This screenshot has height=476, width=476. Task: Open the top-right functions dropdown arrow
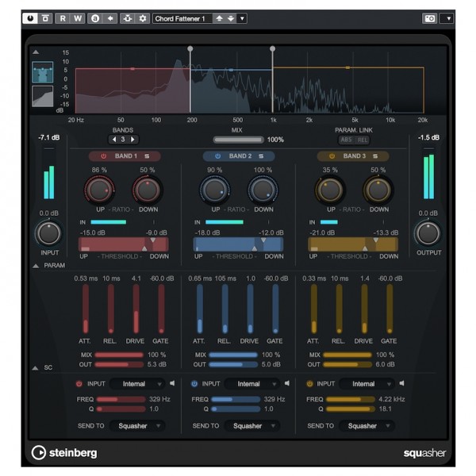(448, 18)
